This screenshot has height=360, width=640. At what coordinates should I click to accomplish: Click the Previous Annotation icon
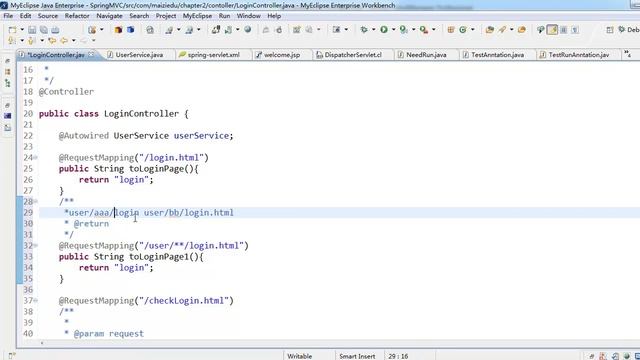tap(31, 41)
